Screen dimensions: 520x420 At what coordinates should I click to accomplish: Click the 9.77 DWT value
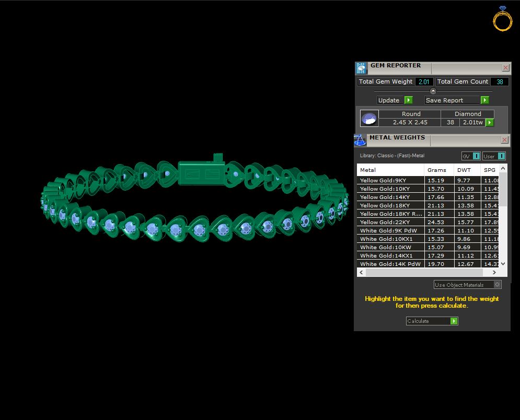click(x=464, y=180)
